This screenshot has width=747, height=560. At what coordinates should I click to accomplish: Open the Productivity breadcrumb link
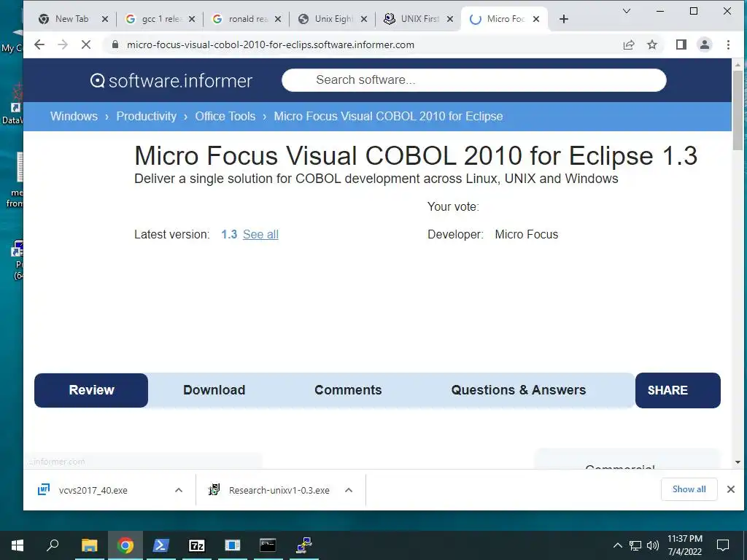[146, 116]
